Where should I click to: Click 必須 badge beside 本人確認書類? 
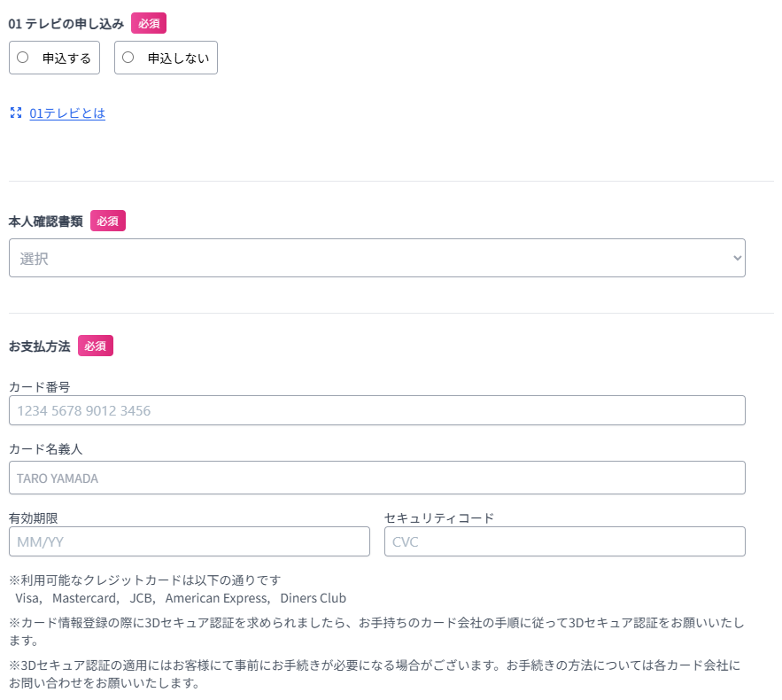pyautogui.click(x=108, y=221)
